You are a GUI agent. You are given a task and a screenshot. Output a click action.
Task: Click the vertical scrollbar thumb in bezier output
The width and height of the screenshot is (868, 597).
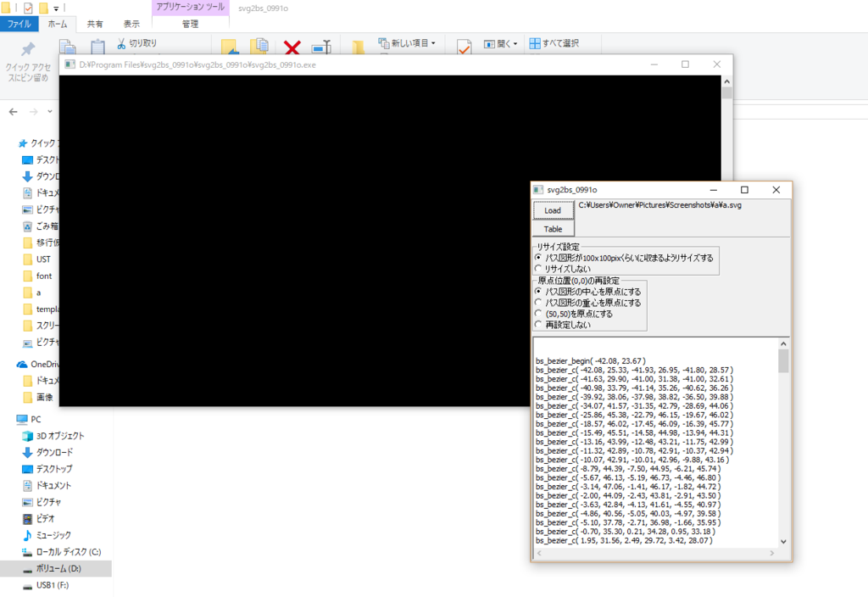[783, 361]
